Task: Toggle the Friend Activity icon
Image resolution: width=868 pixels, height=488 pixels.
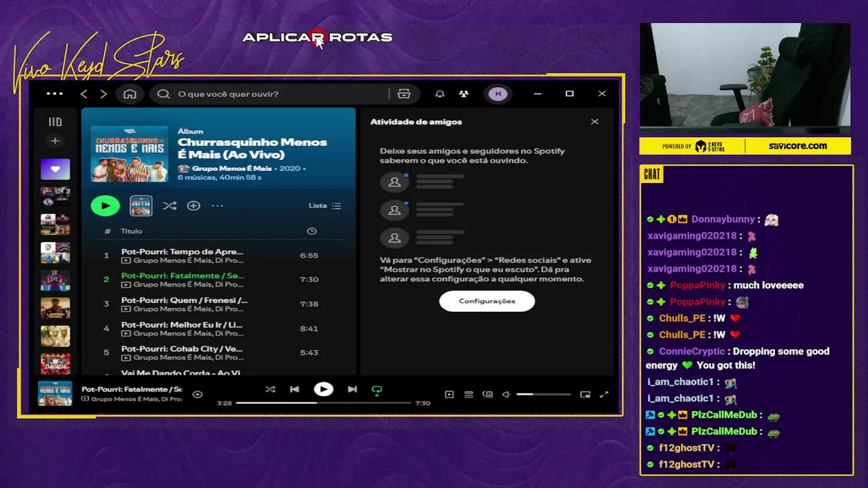Action: coord(463,94)
